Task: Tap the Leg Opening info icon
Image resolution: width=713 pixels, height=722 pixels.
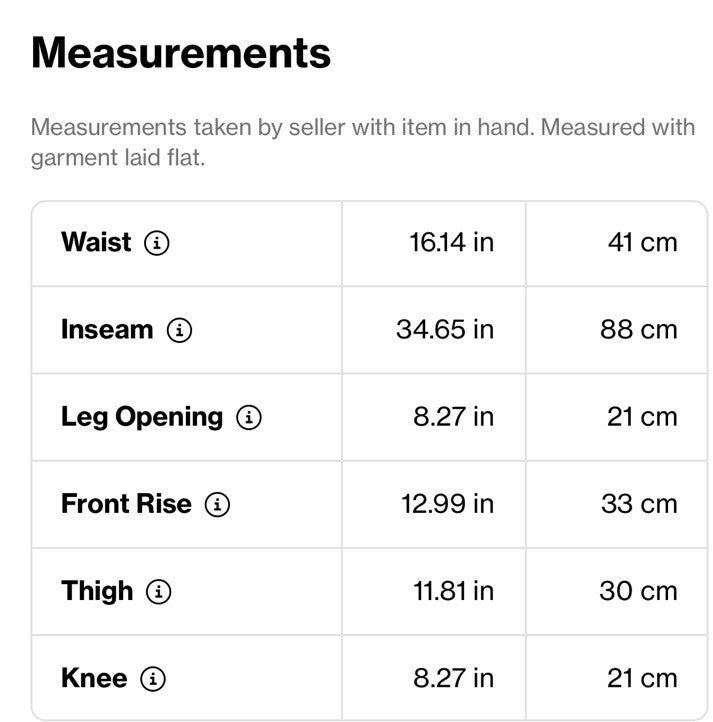Action: click(x=249, y=417)
